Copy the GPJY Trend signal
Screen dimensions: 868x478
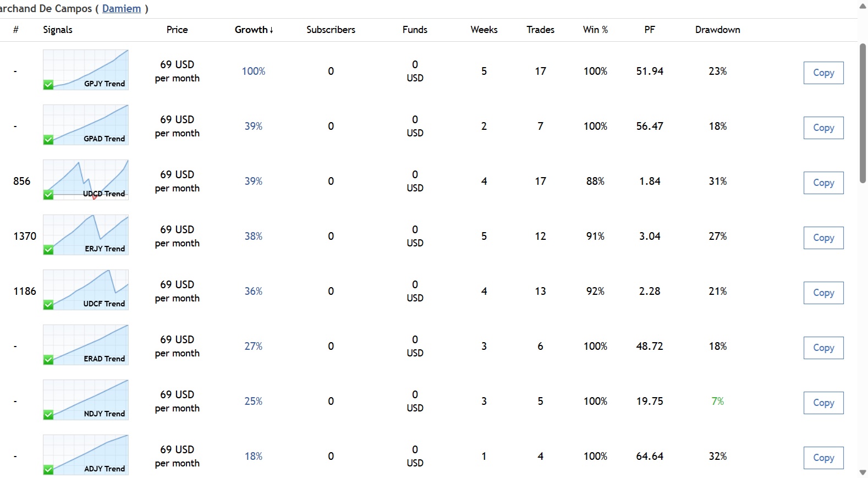[x=823, y=73]
